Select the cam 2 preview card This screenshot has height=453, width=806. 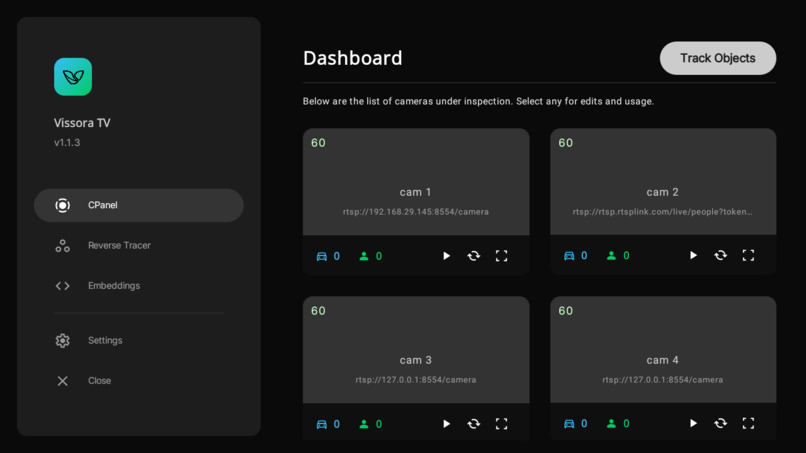pyautogui.click(x=663, y=182)
